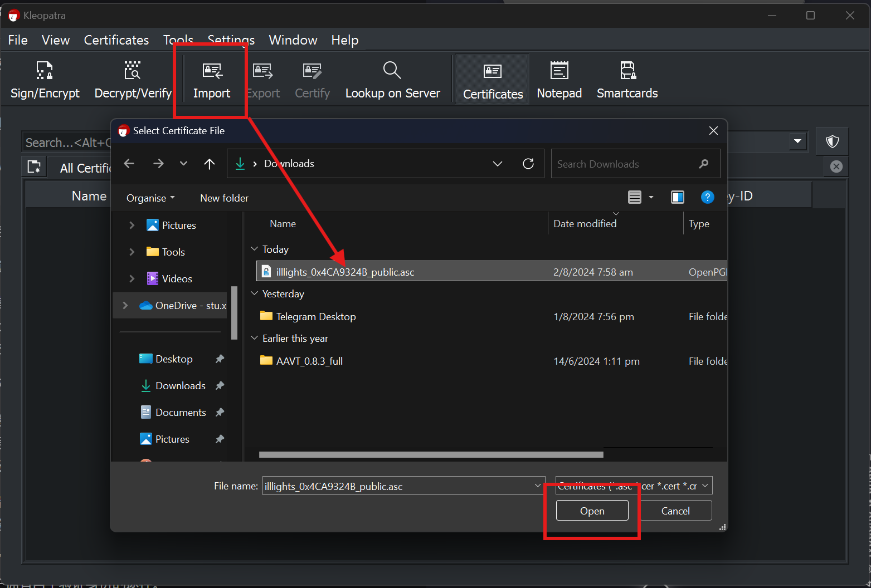Close the Select Certificate File dialog
The image size is (871, 588).
[x=713, y=131]
